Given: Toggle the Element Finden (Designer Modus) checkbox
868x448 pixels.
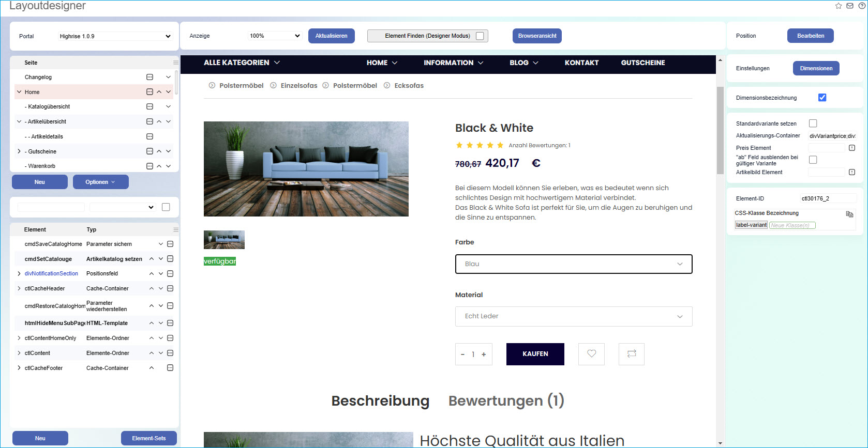Looking at the screenshot, I should pyautogui.click(x=480, y=36).
